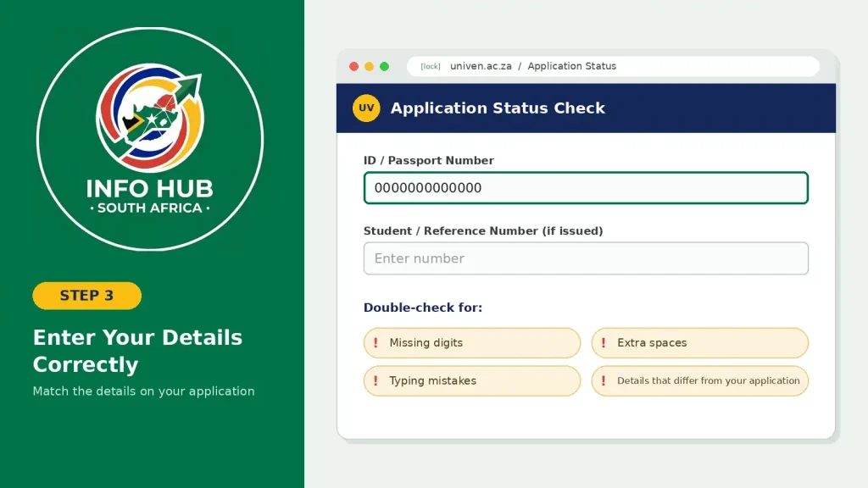Click the exclamation icon beside Extra spaces
Screen dimensions: 868x488
(x=604, y=343)
